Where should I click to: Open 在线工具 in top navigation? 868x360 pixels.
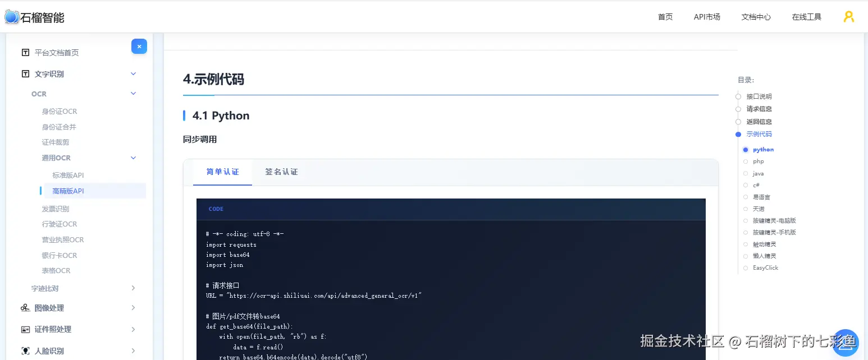[x=806, y=17]
